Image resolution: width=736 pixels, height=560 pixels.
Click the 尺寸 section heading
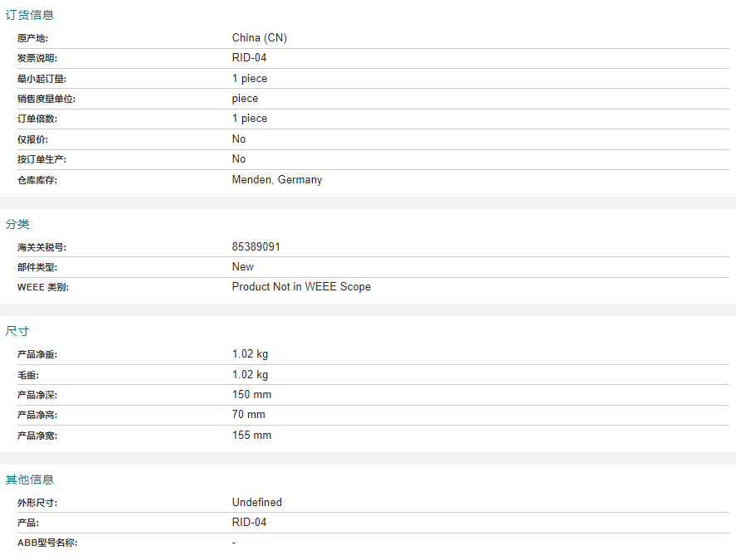(17, 331)
